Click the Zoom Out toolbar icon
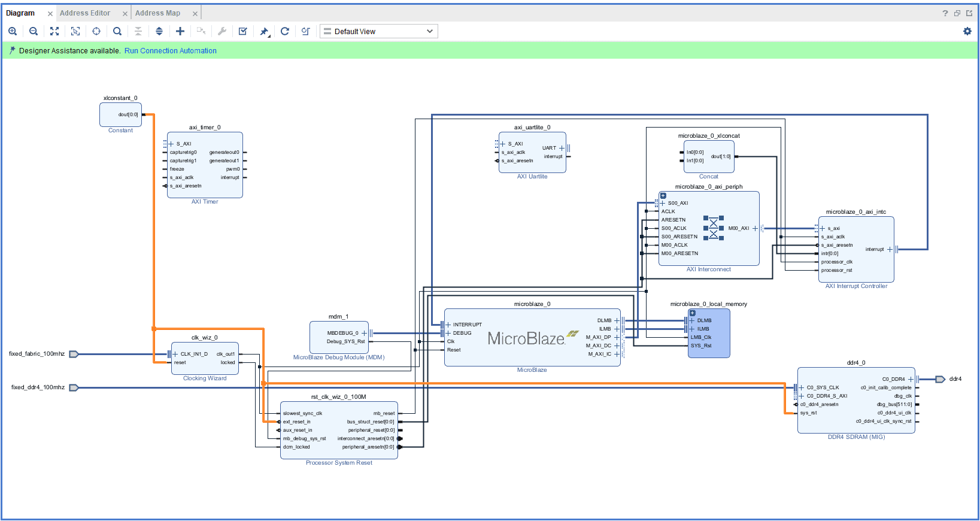980x521 pixels. [34, 31]
